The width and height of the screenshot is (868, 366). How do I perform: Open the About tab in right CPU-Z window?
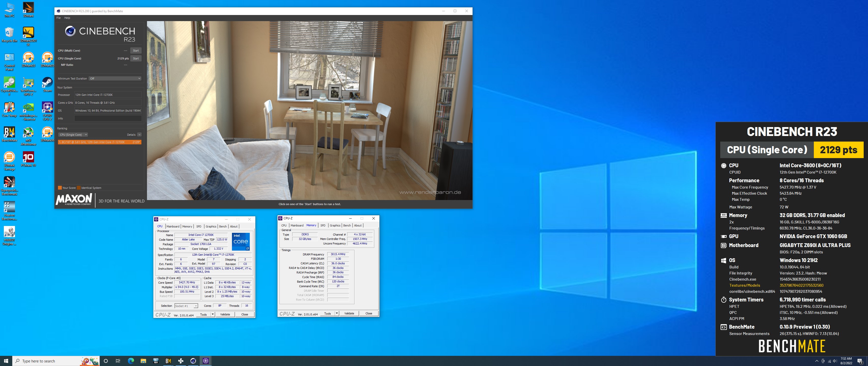[358, 226]
